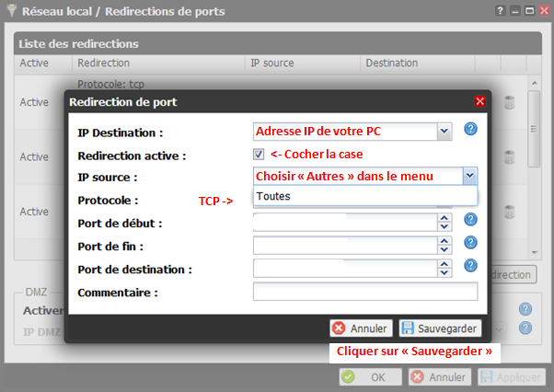Expand the IP Destination dropdown

pyautogui.click(x=444, y=131)
